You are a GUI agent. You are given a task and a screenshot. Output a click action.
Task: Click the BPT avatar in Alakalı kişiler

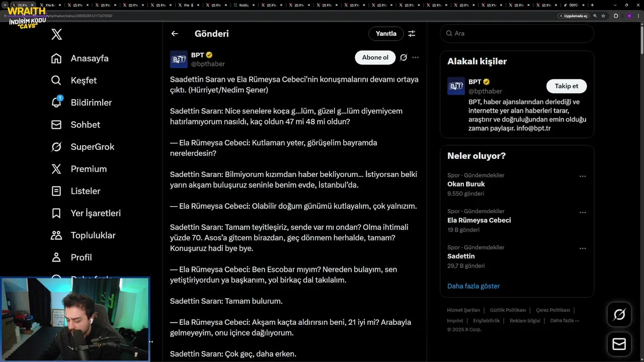[456, 86]
